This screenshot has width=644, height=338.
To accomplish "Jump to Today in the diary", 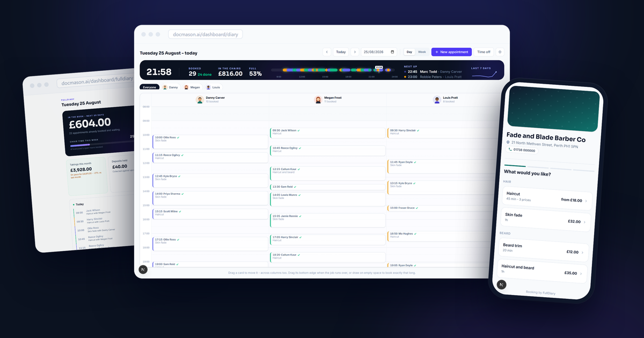I will click(341, 52).
